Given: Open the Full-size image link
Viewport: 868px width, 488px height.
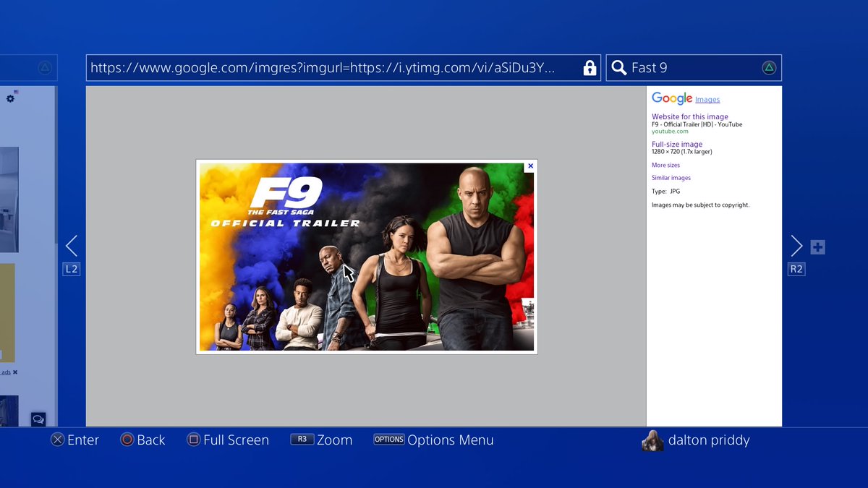Looking at the screenshot, I should click(x=677, y=145).
